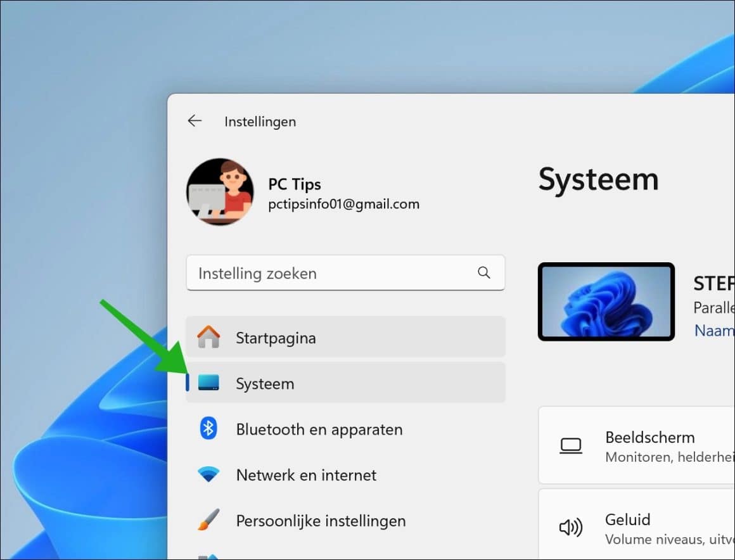Click the PC Tips profile picture

220,192
